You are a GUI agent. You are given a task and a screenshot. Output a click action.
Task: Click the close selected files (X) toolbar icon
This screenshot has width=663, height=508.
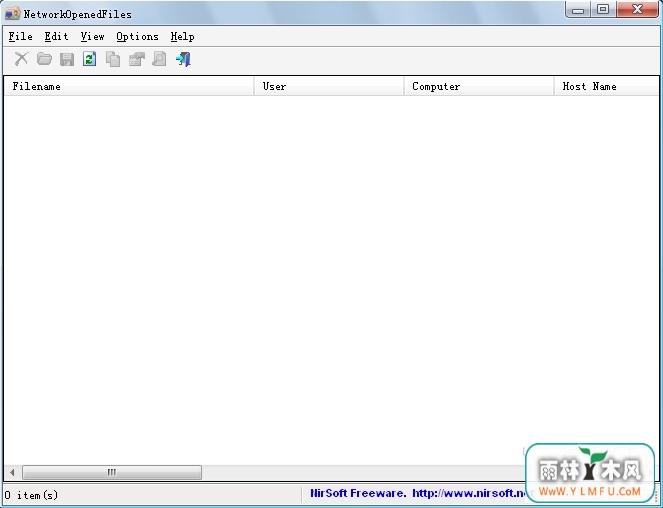tap(21, 59)
